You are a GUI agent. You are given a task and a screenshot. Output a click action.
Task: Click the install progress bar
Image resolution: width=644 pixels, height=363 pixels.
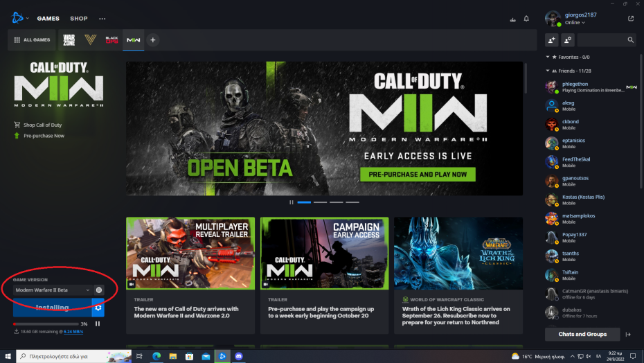click(46, 324)
